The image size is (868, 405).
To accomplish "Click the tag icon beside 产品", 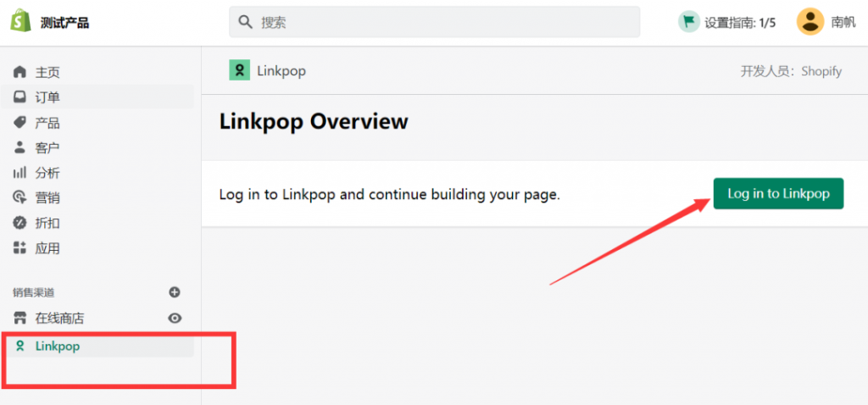I will click(20, 122).
